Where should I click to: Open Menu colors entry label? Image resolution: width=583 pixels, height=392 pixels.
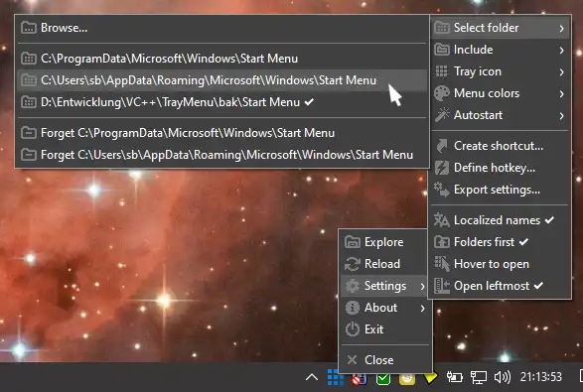[487, 93]
